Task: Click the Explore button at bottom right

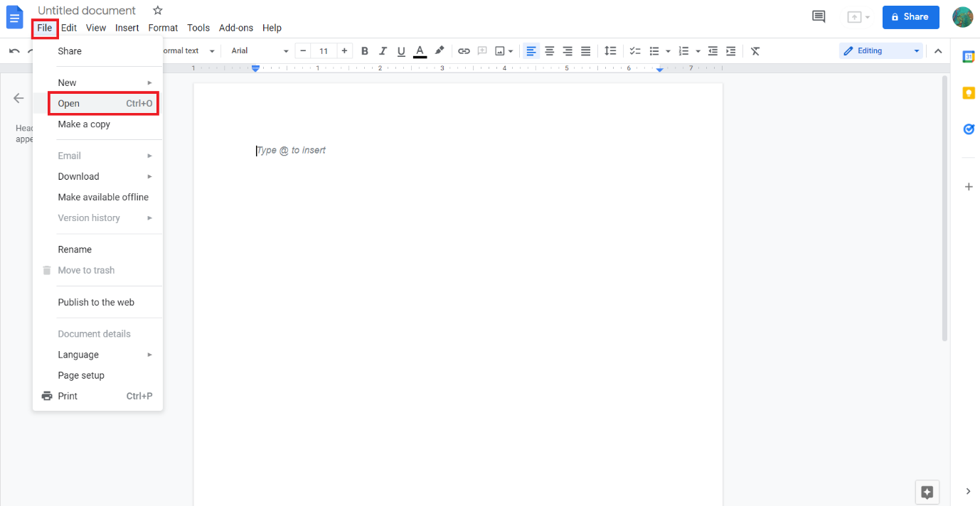Action: (x=927, y=492)
